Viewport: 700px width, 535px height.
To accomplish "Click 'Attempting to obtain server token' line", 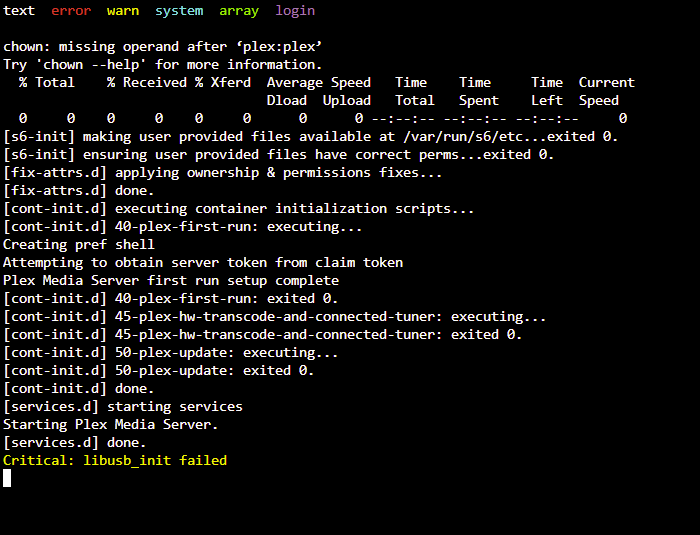I will click(x=203, y=262).
